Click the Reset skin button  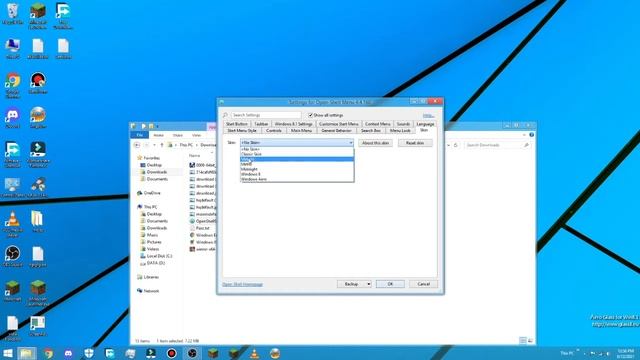[x=415, y=143]
